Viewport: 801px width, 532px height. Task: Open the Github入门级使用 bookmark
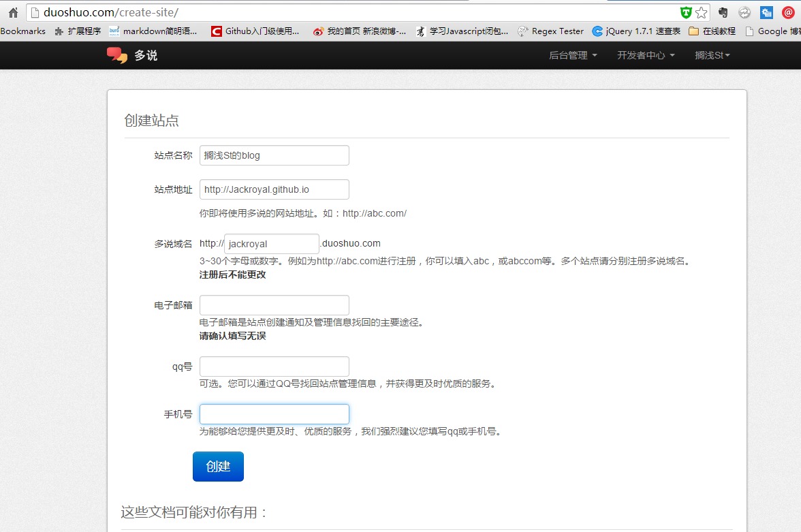click(255, 31)
